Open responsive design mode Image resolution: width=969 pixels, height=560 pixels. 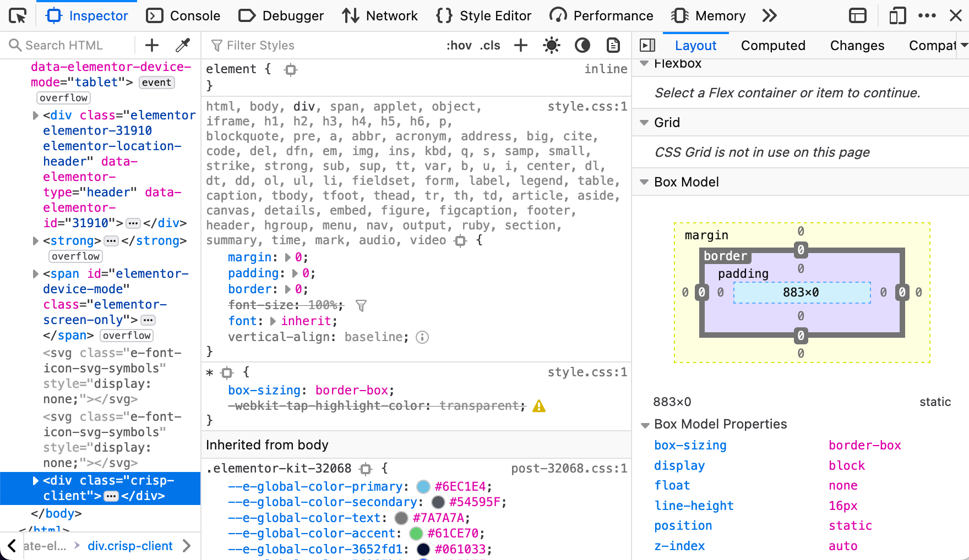[897, 16]
